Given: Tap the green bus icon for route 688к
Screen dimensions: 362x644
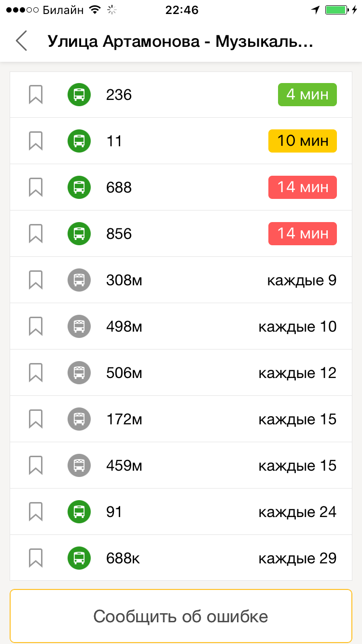Looking at the screenshot, I should [79, 558].
